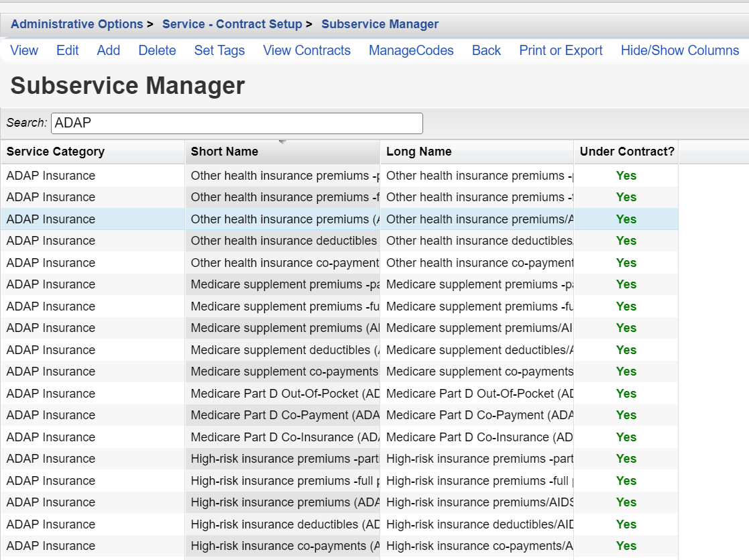Click Yes in High-risk insurance deductibles row

626,524
